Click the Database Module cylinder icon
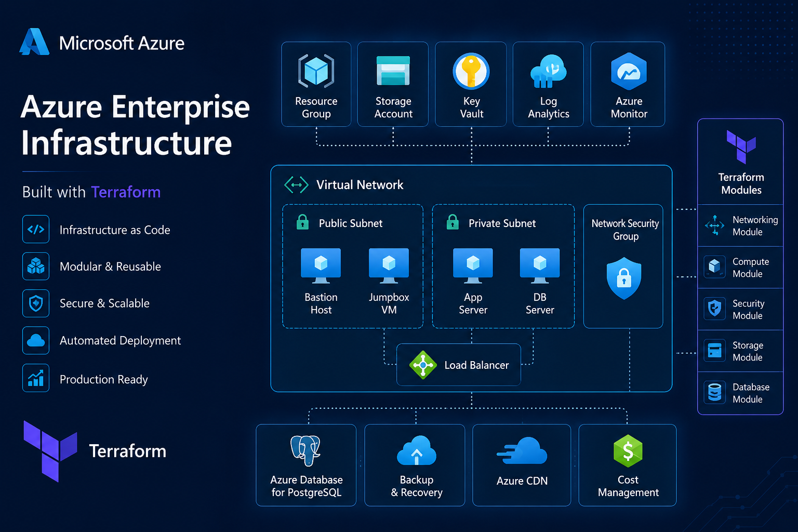Viewport: 798px width, 532px height. (x=715, y=392)
